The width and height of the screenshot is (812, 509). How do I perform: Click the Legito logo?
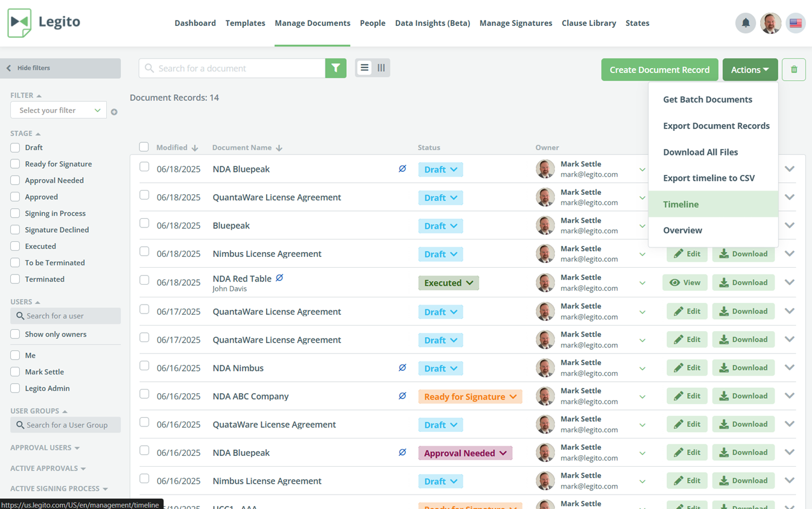43,23
